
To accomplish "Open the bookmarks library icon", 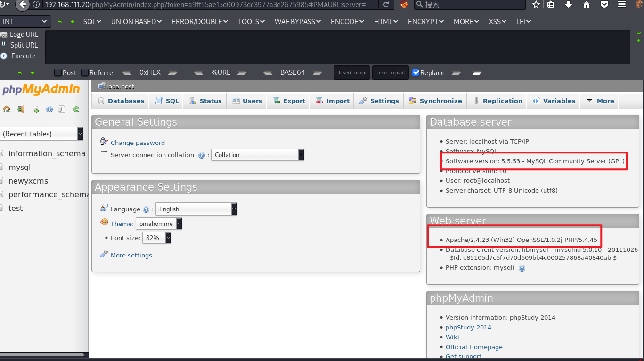I will [551, 5].
